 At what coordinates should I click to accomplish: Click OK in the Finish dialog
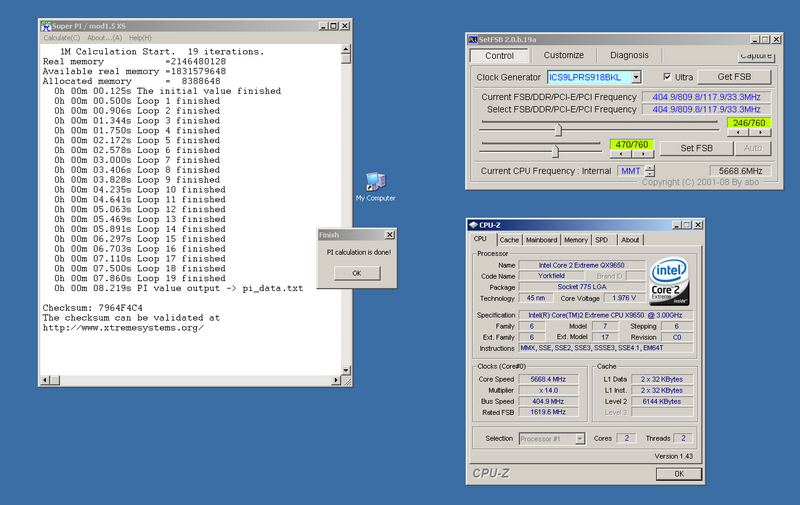355,273
